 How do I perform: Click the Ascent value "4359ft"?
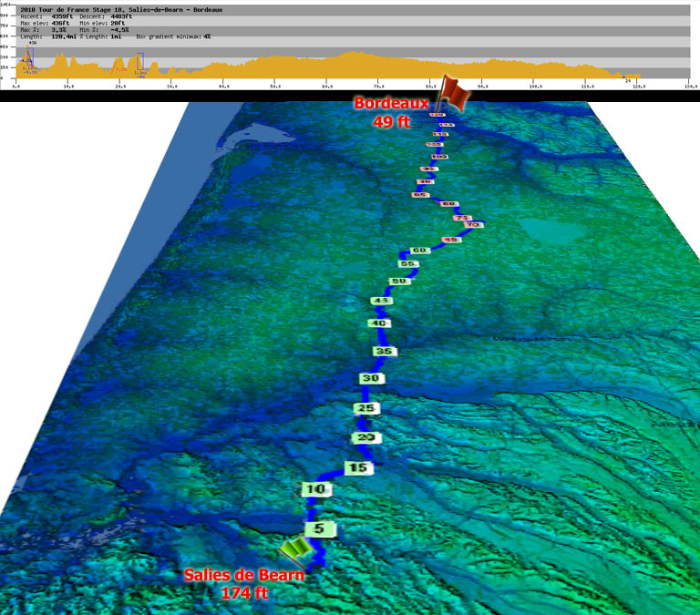click(62, 16)
